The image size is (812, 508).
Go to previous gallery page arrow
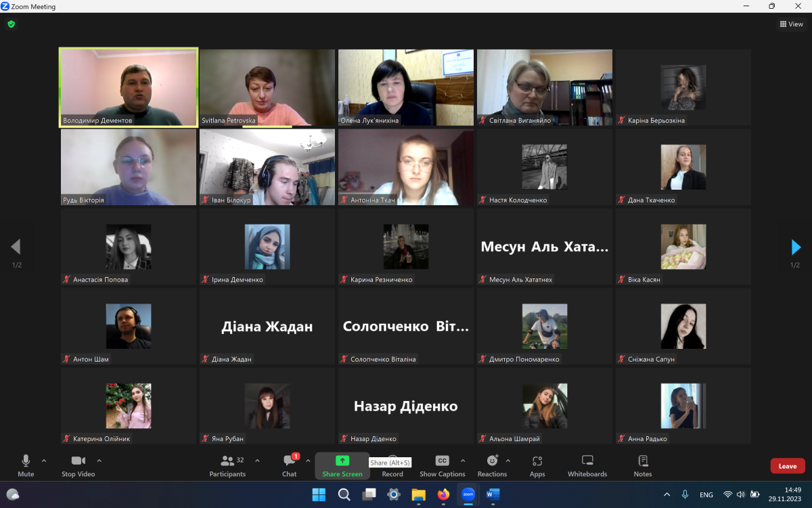click(16, 247)
